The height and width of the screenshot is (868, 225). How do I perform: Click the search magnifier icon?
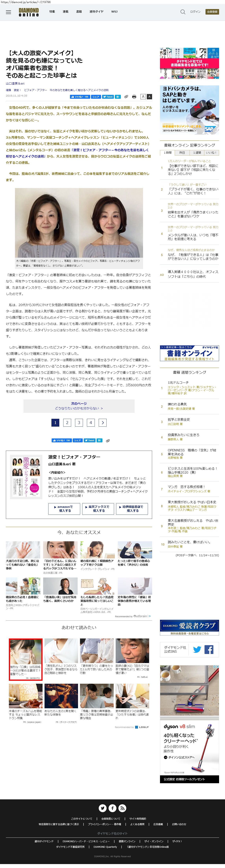(x=182, y=12)
